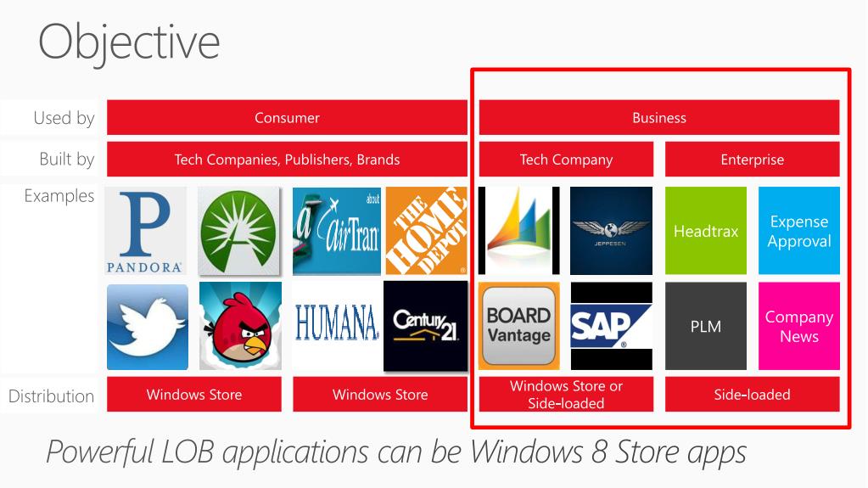The width and height of the screenshot is (868, 488).
Task: Click the Pandora app tile
Action: (x=146, y=231)
